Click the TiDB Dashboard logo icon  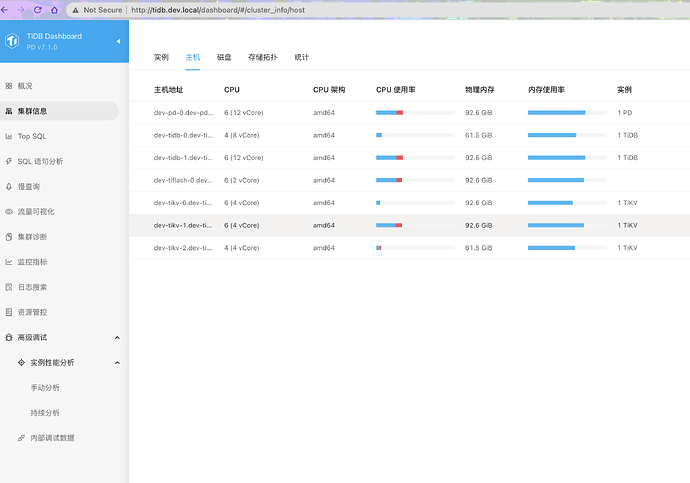(12, 41)
